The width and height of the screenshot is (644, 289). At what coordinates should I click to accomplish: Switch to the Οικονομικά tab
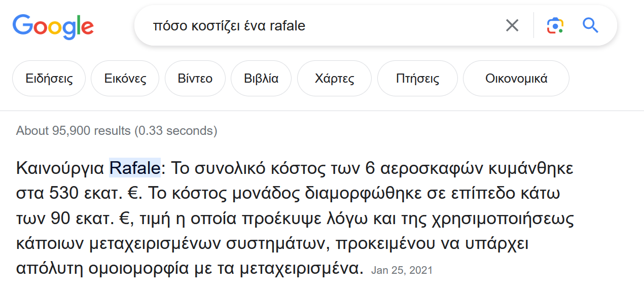tap(516, 79)
